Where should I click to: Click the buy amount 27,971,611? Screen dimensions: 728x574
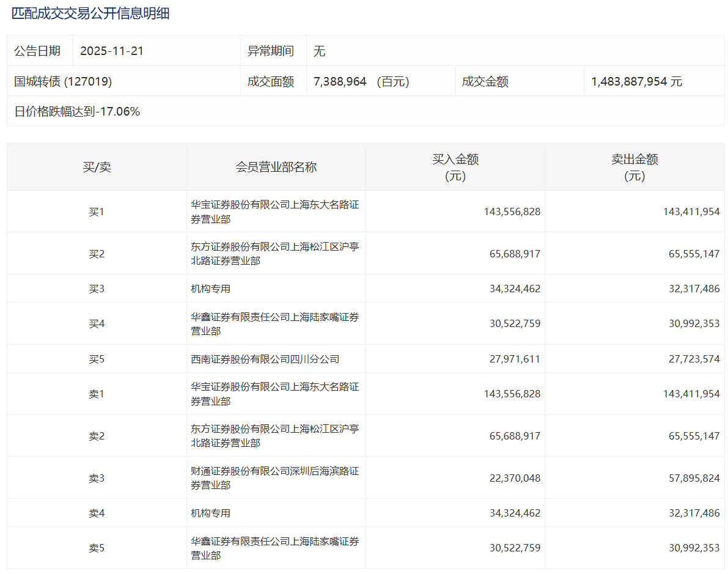(515, 359)
